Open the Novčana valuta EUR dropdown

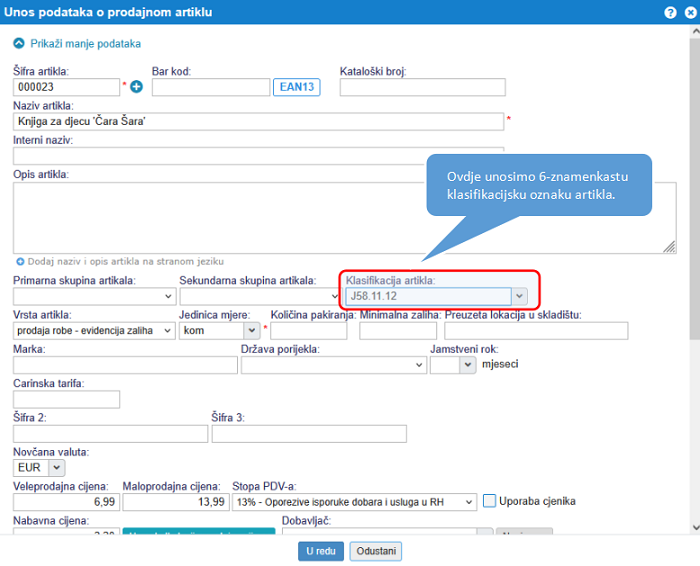click(56, 467)
